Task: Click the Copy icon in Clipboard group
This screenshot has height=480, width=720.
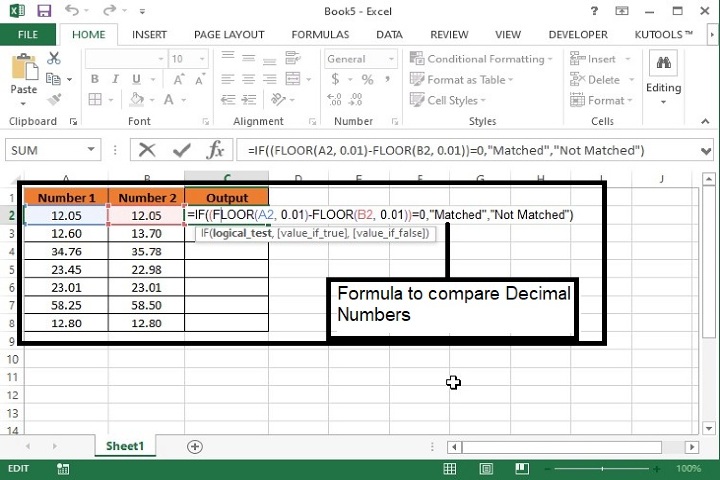Action: 53,79
